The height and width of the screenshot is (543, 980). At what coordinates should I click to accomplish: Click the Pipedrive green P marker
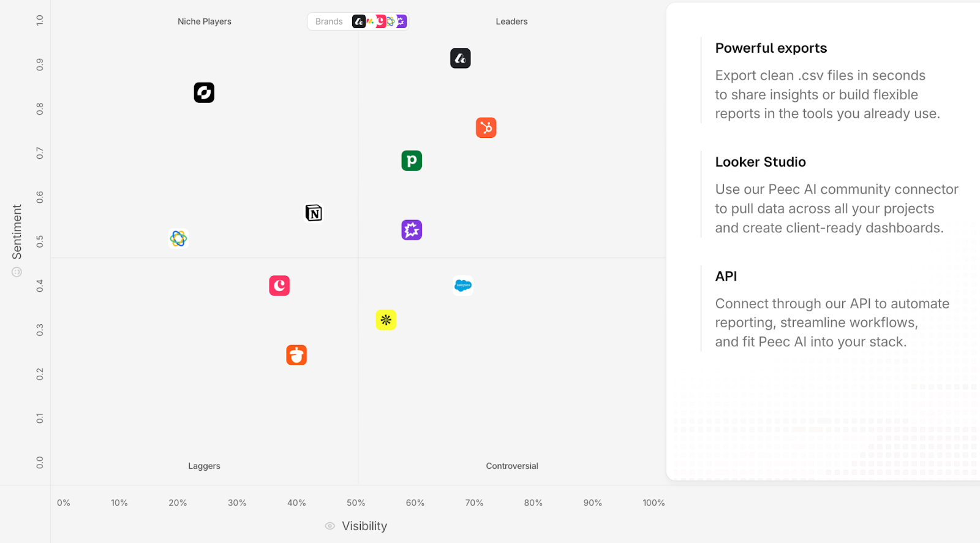(x=412, y=161)
